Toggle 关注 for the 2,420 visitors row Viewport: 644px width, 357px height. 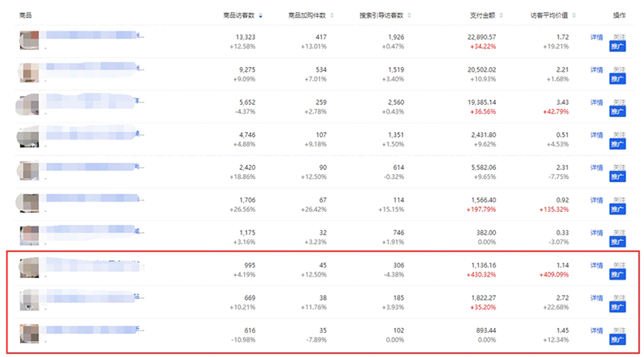pos(618,167)
